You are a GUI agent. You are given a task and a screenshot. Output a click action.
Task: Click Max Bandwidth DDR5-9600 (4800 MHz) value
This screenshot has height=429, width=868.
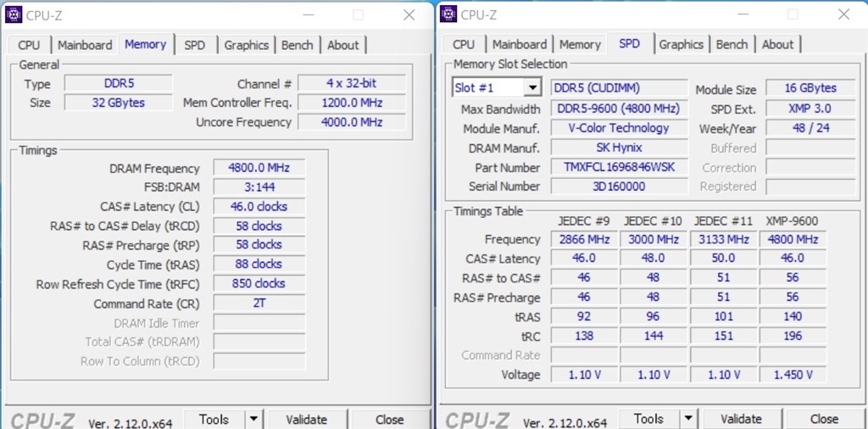(x=619, y=109)
